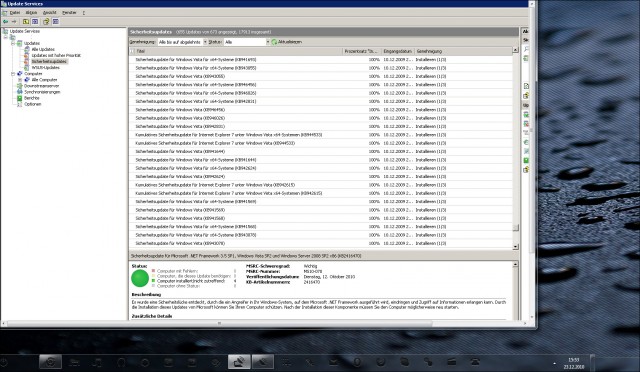Viewport: 640px width, 372px height.
Task: Select first row Sicherheitsupdate für Windows Vista x64
Action: point(320,60)
